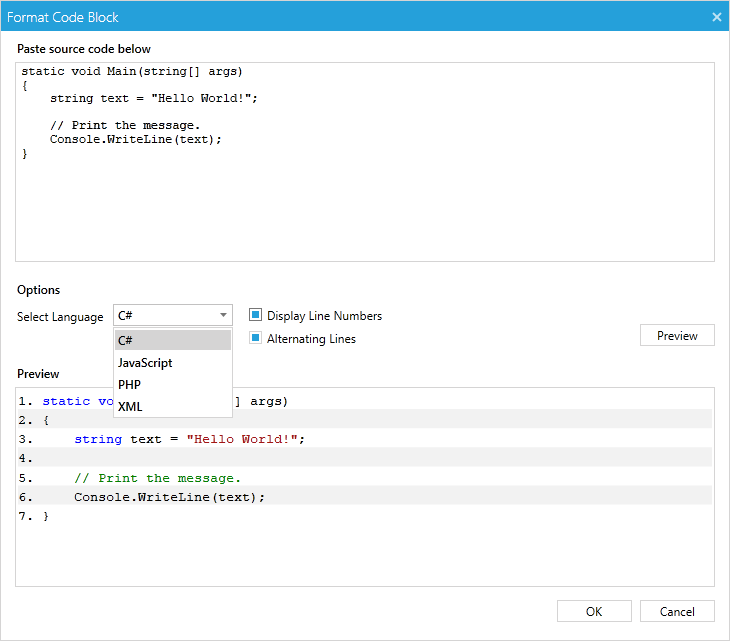Click source box line 'Console.WriteLine(text);'
730x641 pixels.
(x=135, y=139)
